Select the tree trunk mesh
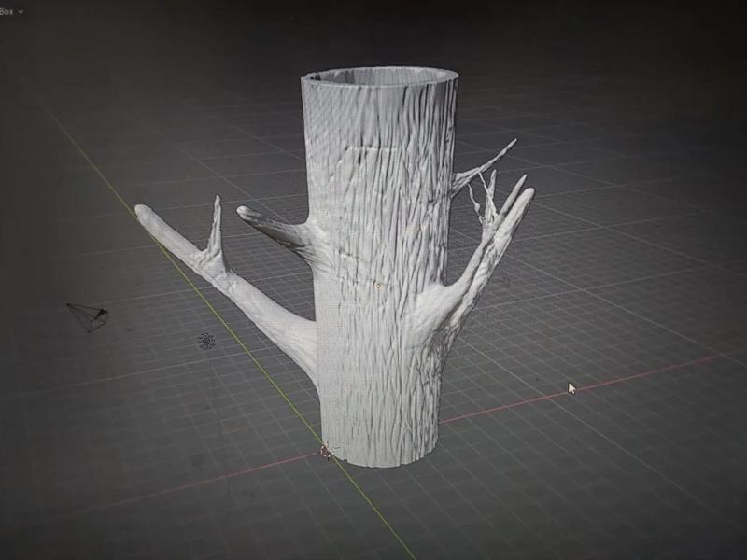Viewport: 747px width, 560px height. 379,267
